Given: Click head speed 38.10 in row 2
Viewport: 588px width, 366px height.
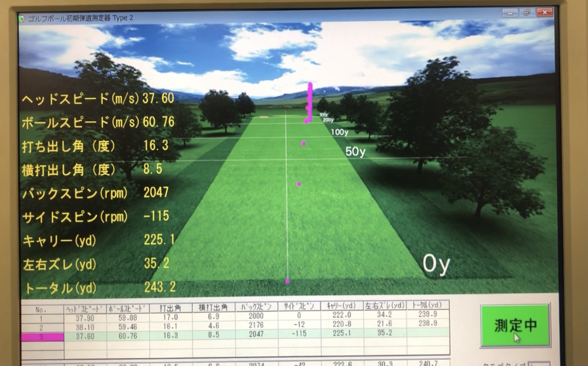Looking at the screenshot, I should pos(85,327).
